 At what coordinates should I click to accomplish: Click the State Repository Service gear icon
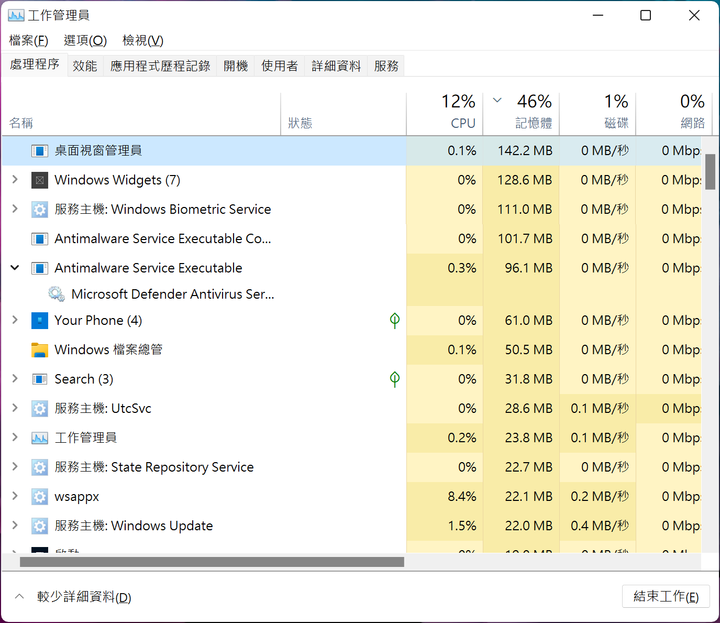(x=39, y=467)
